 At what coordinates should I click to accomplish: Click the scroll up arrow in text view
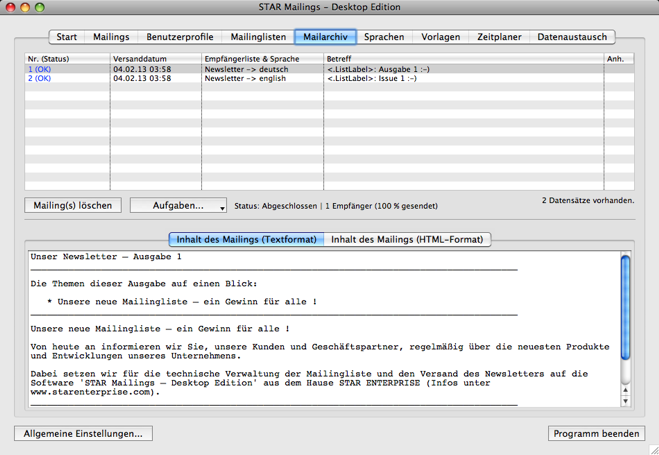click(625, 390)
